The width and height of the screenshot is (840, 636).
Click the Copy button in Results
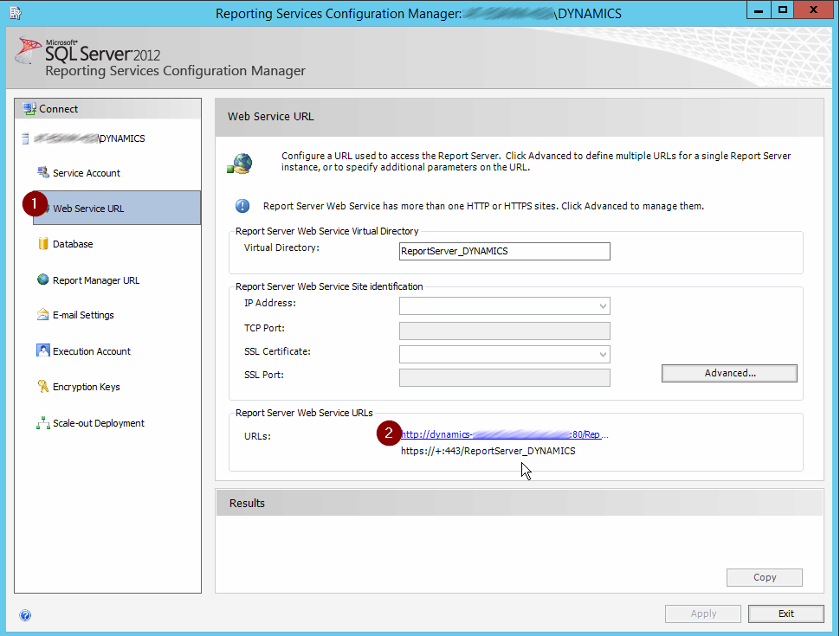765,578
